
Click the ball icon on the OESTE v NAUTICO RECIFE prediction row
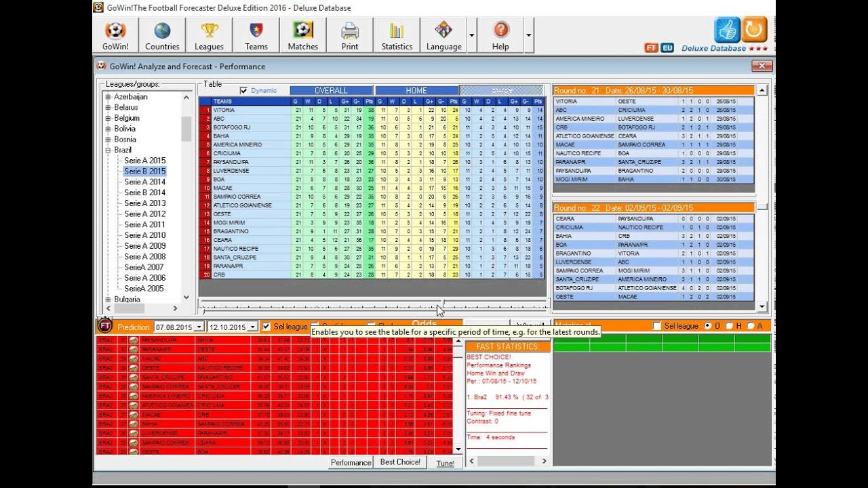click(134, 368)
